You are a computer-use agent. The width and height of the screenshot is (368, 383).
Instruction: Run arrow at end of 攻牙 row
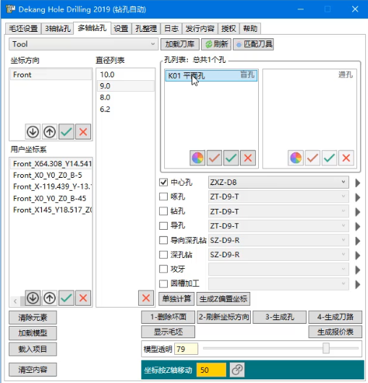[x=358, y=269]
